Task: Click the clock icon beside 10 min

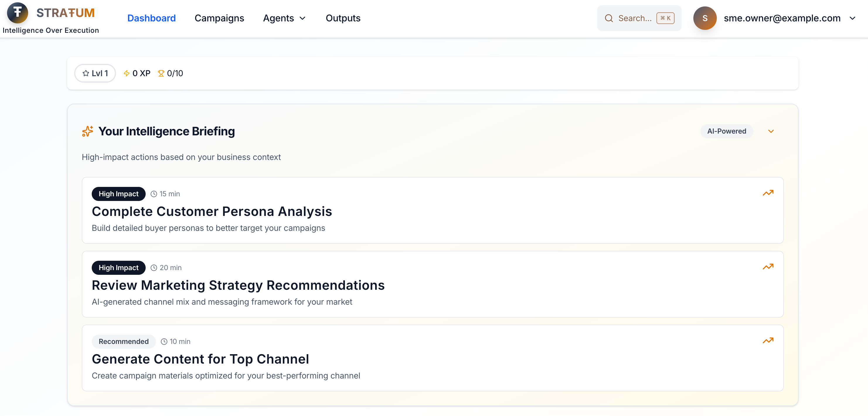Action: pyautogui.click(x=164, y=341)
